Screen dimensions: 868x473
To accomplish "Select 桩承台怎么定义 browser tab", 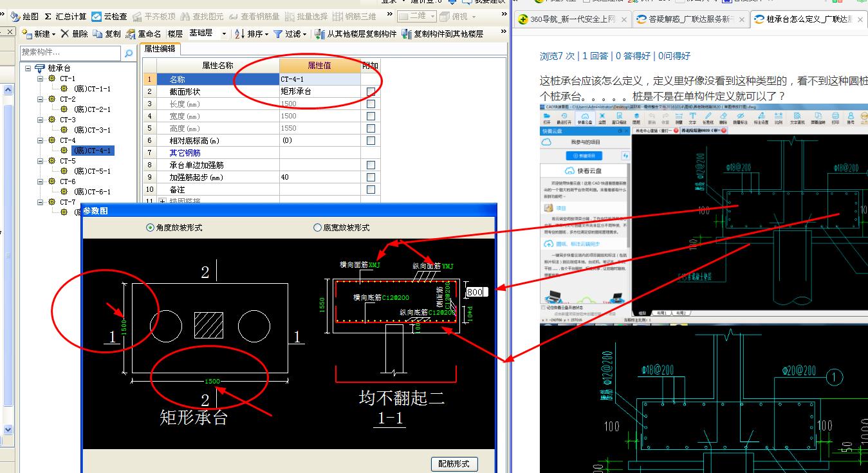I will 808,20.
